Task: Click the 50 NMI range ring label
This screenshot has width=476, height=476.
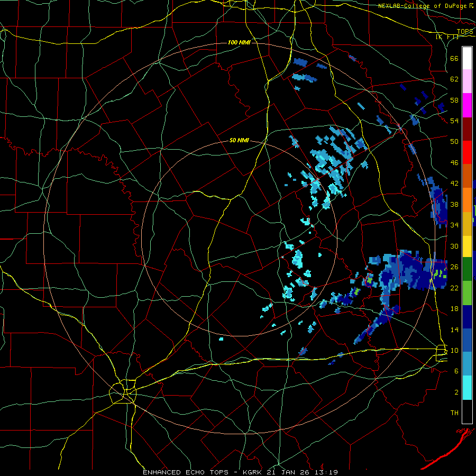Action: coord(239,140)
